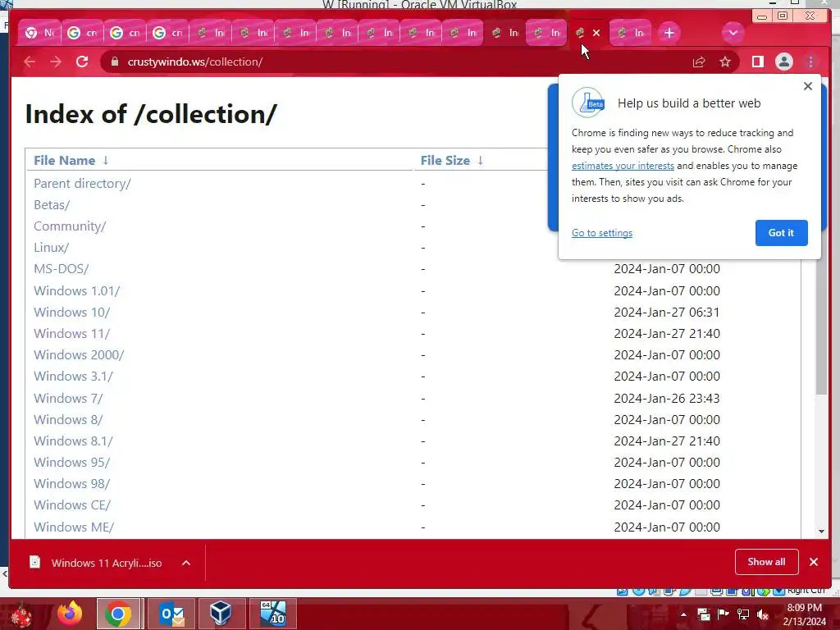This screenshot has width=840, height=630.
Task: Click the taskbar clock showing 8:09 PM
Action: (804, 614)
